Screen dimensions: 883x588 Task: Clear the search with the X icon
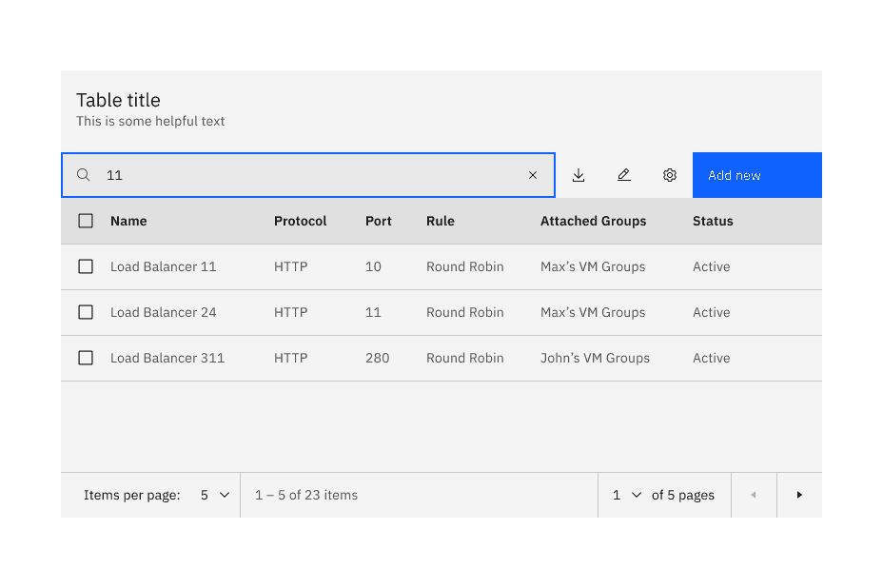click(533, 175)
